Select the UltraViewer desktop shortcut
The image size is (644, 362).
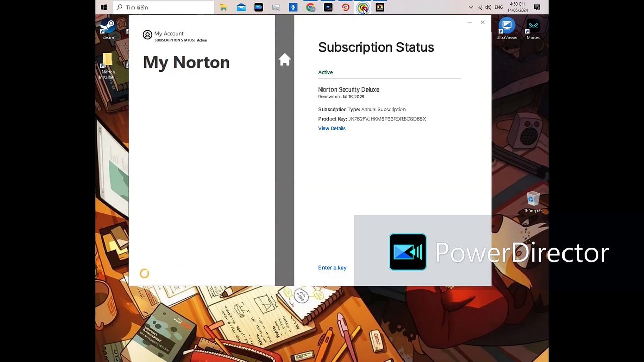pyautogui.click(x=507, y=29)
